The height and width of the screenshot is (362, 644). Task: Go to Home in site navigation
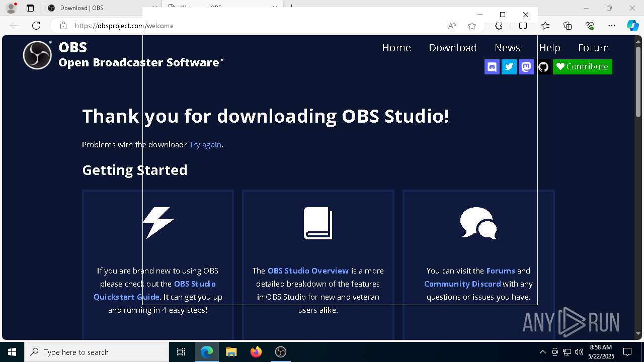[x=396, y=48]
